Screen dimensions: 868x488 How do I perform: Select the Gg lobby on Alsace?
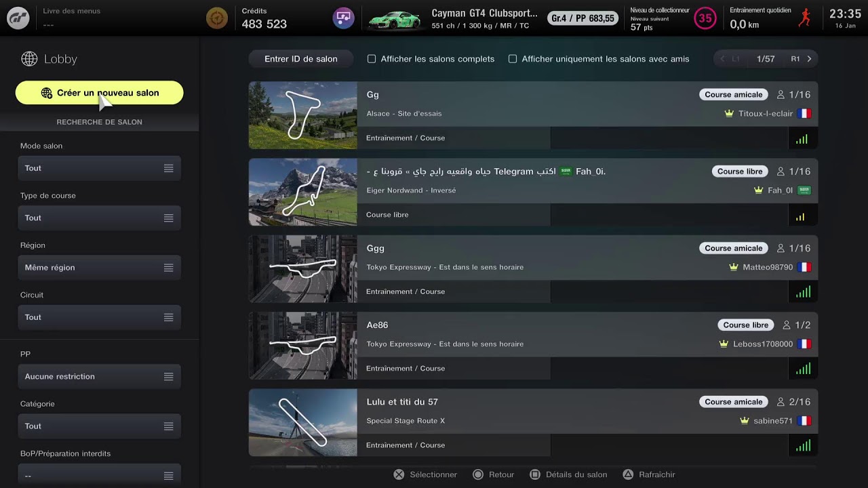coord(533,115)
